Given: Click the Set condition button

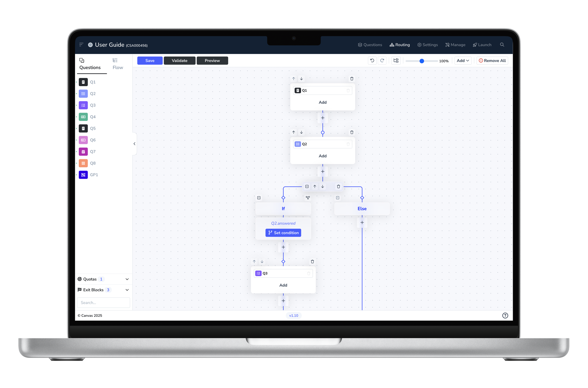Looking at the screenshot, I should pos(283,233).
